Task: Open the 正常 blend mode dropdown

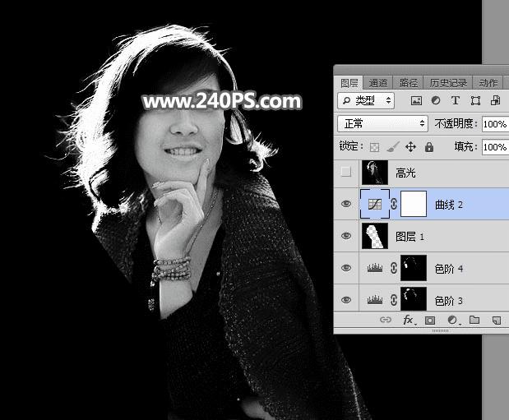Action: coord(382,123)
